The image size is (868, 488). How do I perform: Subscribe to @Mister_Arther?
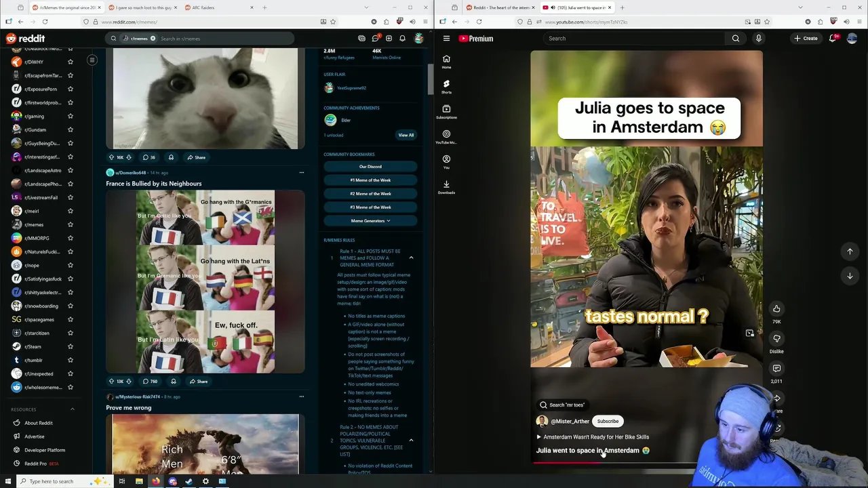coord(608,421)
